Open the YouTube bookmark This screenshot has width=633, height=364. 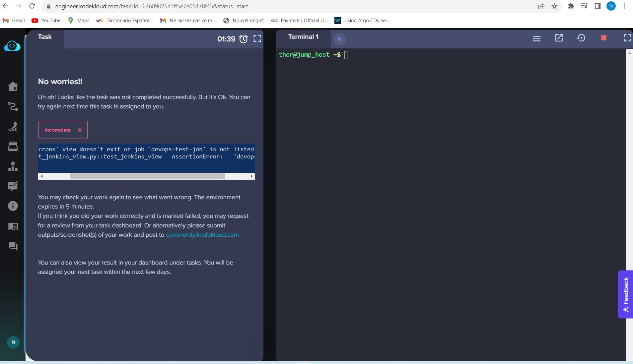point(46,21)
